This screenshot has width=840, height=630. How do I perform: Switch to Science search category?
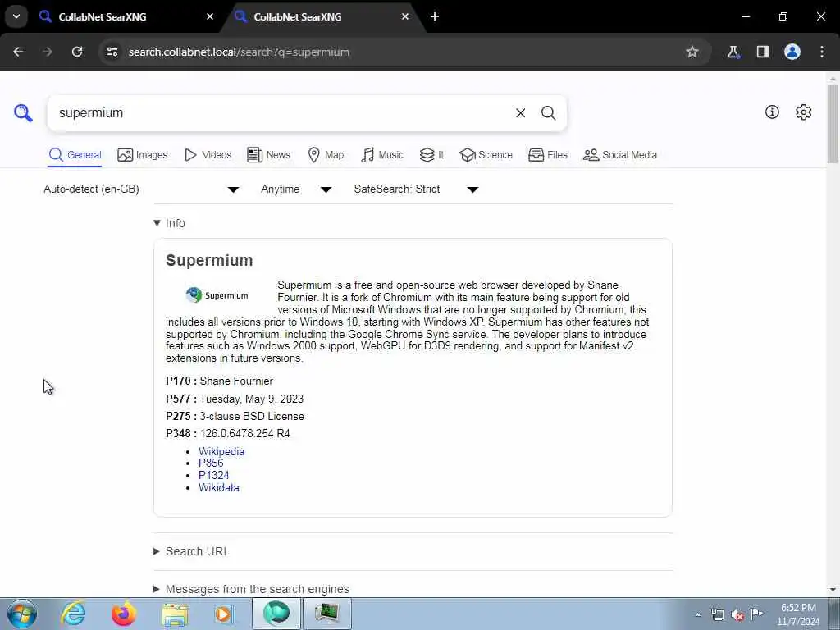[x=486, y=155]
